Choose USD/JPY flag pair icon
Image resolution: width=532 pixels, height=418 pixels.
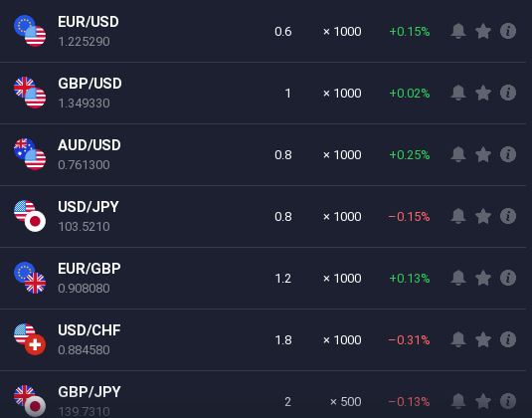pyautogui.click(x=30, y=216)
